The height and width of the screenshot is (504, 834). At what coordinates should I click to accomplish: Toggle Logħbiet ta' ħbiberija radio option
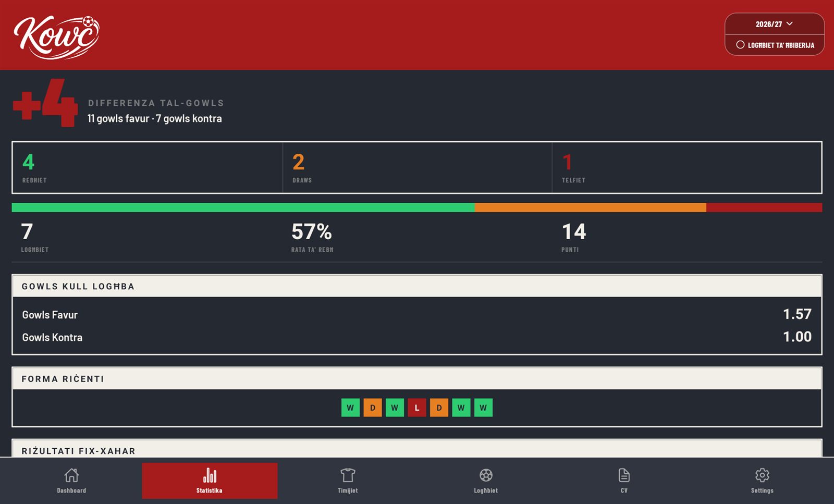click(775, 45)
